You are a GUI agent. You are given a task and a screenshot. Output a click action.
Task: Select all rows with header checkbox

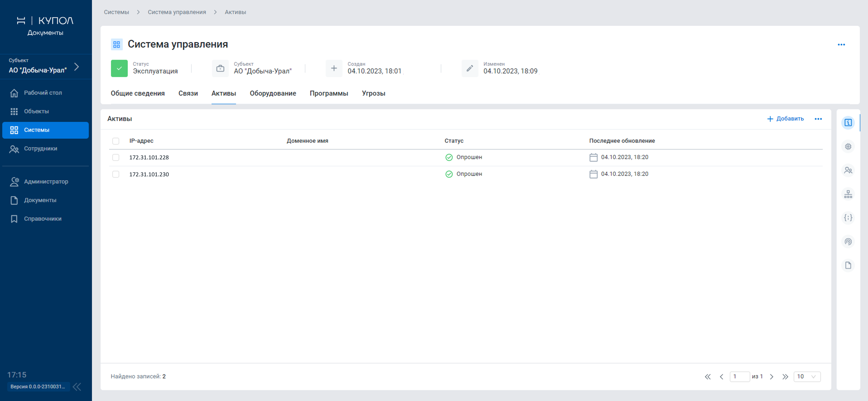pyautogui.click(x=116, y=141)
